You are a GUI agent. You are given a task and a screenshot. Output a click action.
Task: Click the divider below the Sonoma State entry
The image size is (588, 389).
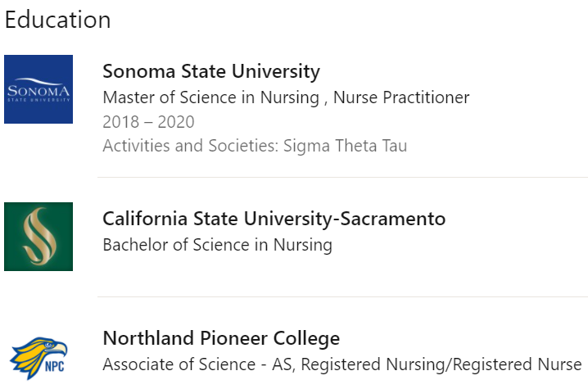[343, 177]
